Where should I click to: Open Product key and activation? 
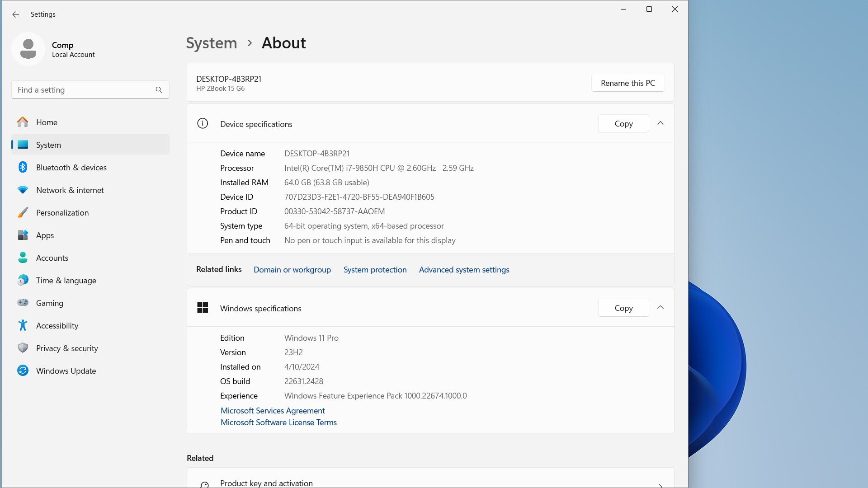click(x=430, y=478)
